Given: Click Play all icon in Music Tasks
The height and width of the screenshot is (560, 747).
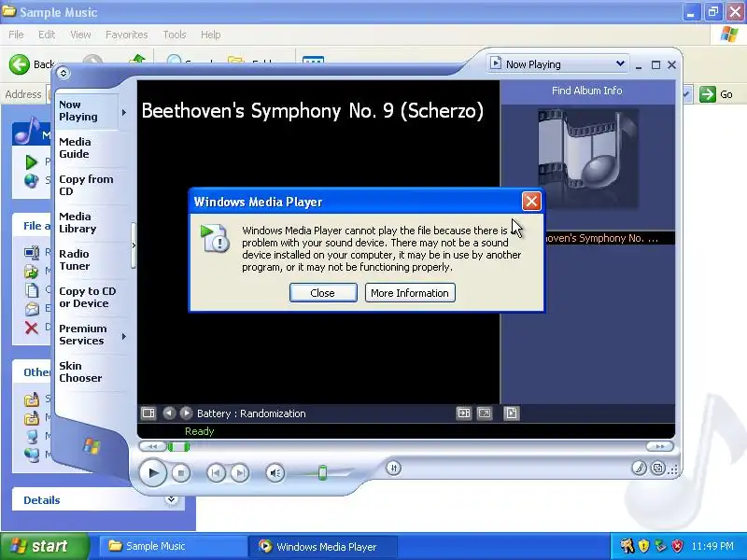Looking at the screenshot, I should [31, 161].
